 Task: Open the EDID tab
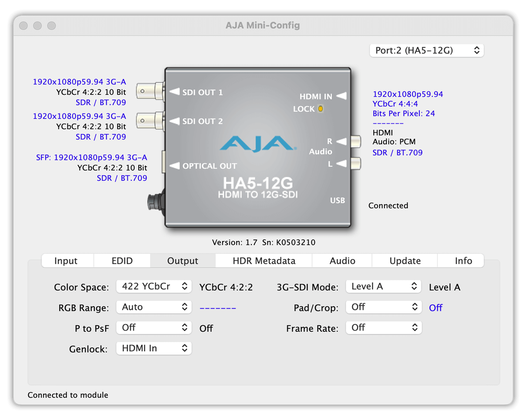pyautogui.click(x=122, y=261)
